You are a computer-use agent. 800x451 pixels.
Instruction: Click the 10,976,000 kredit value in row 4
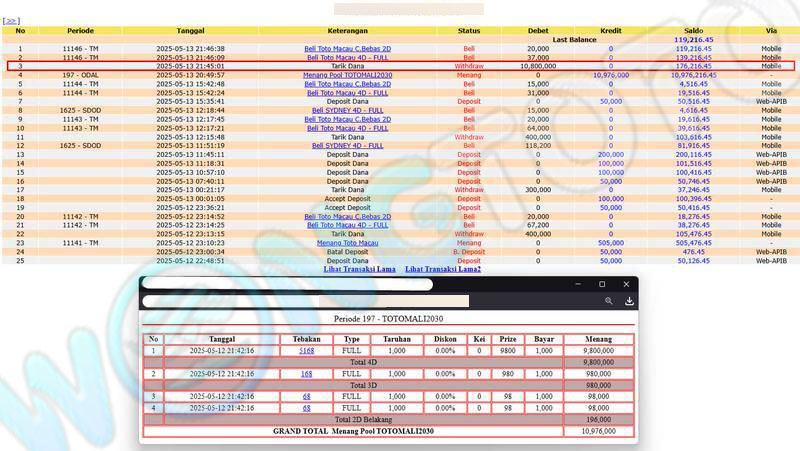(611, 75)
